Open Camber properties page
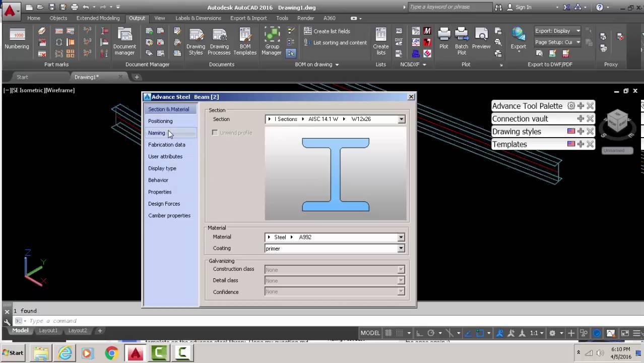This screenshot has height=363, width=644. (x=170, y=215)
